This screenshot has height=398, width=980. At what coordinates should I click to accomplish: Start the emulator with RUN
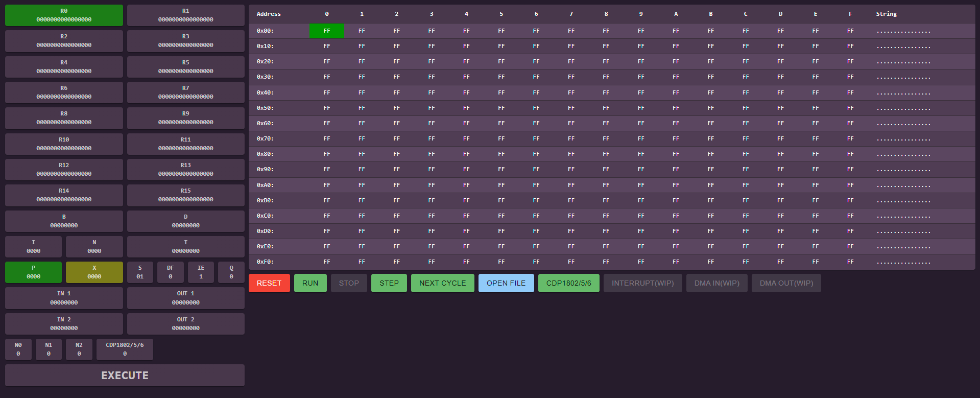click(x=310, y=283)
